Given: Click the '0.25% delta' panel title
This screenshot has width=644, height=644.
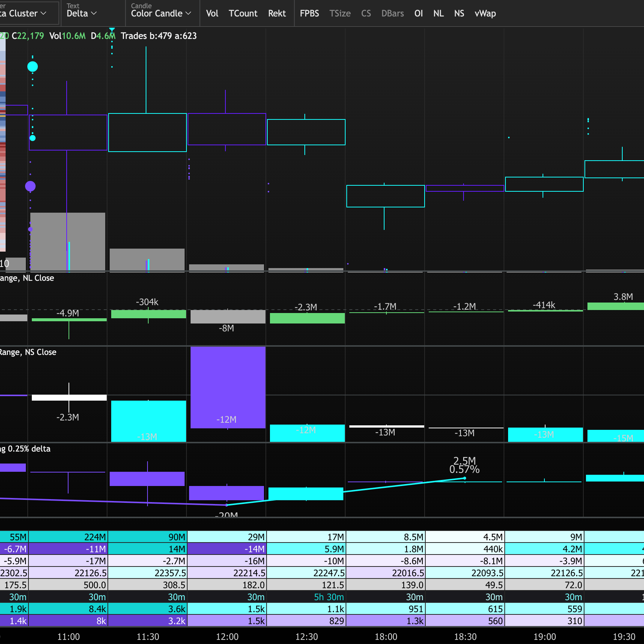Looking at the screenshot, I should coord(29,449).
